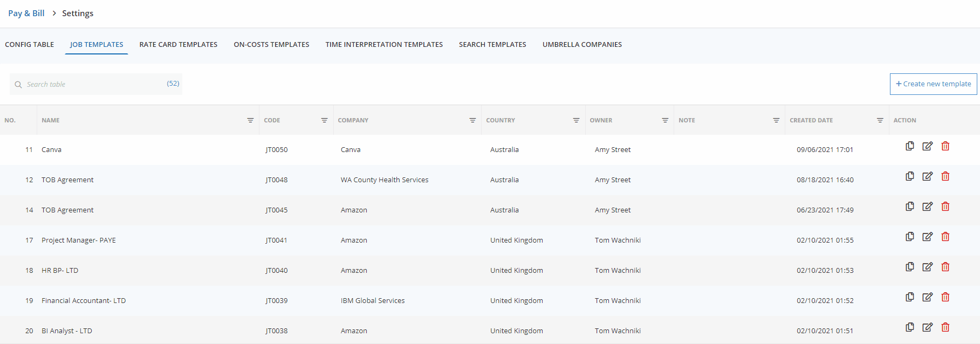Edit the Project Manager- PAYE template
980x344 pixels.
pos(927,237)
